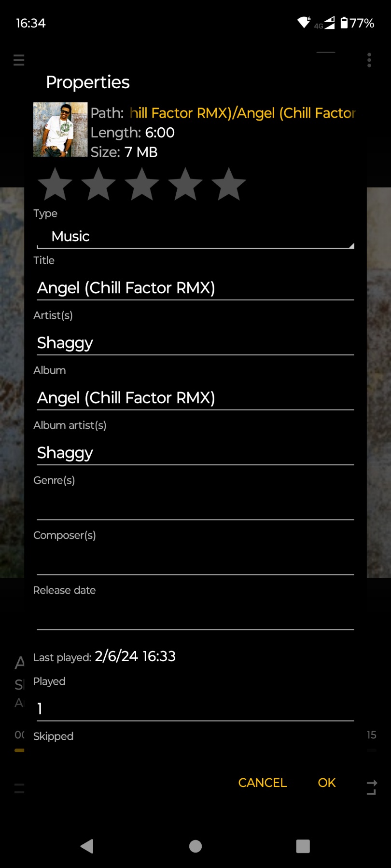Set rating to three stars
The height and width of the screenshot is (868, 391).
(142, 184)
